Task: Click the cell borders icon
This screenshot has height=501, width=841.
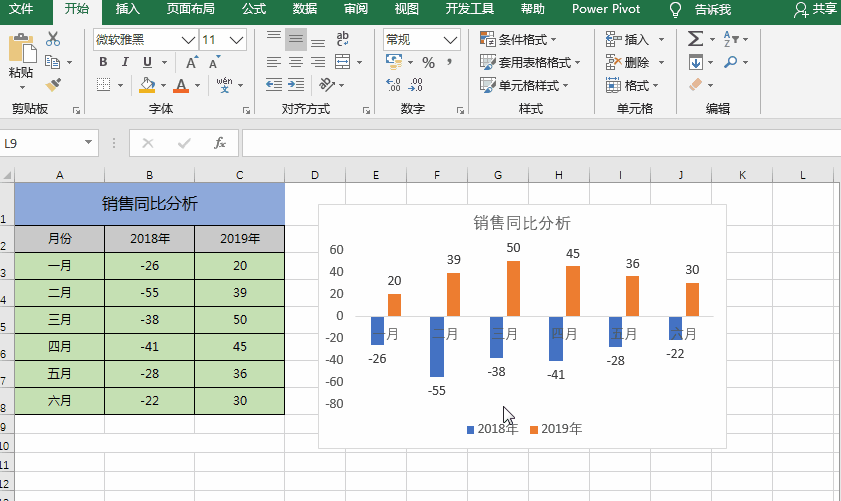Action: (104, 85)
